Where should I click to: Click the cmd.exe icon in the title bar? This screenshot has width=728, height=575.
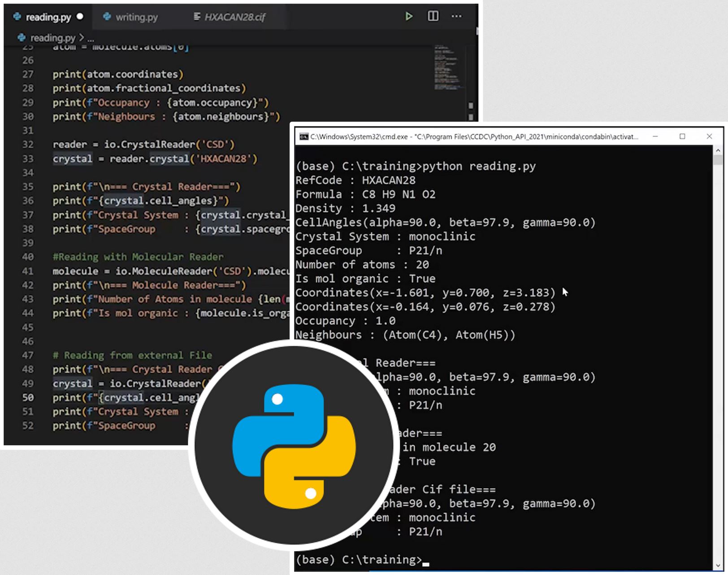click(x=303, y=136)
